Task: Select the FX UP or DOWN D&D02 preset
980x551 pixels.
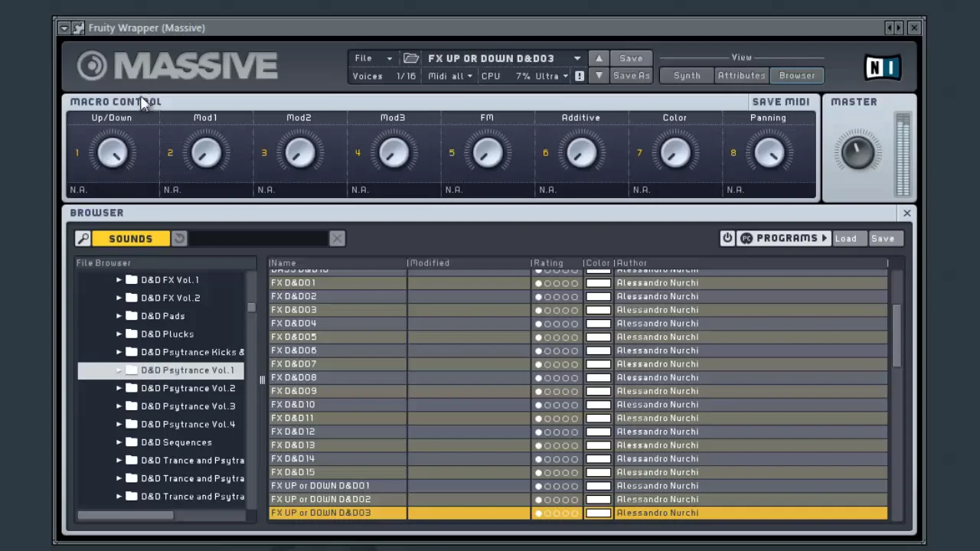Action: point(578,500)
